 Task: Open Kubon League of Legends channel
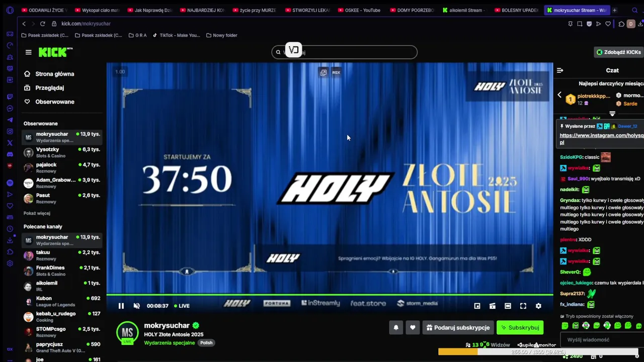62,301
